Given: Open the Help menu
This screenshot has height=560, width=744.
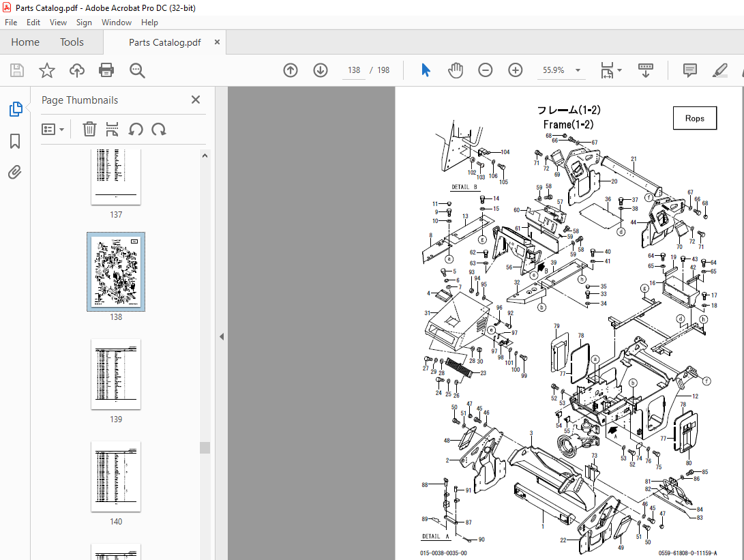Looking at the screenshot, I should tap(149, 23).
